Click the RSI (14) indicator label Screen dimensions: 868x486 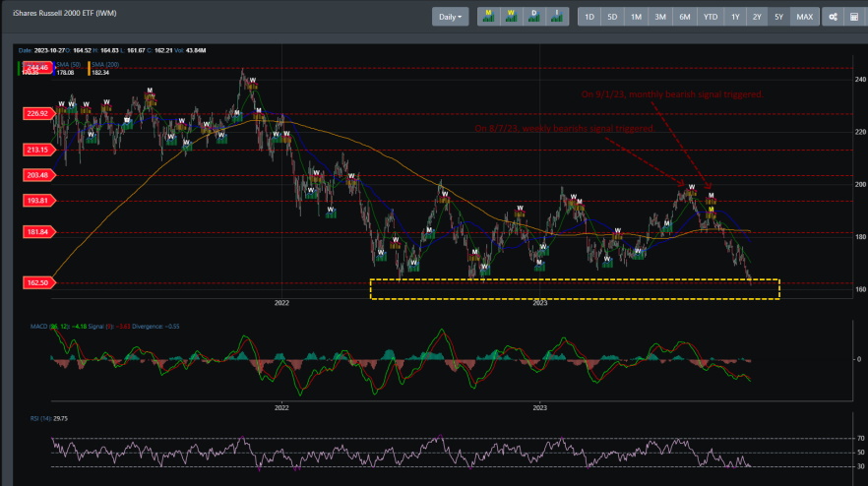tap(41, 418)
